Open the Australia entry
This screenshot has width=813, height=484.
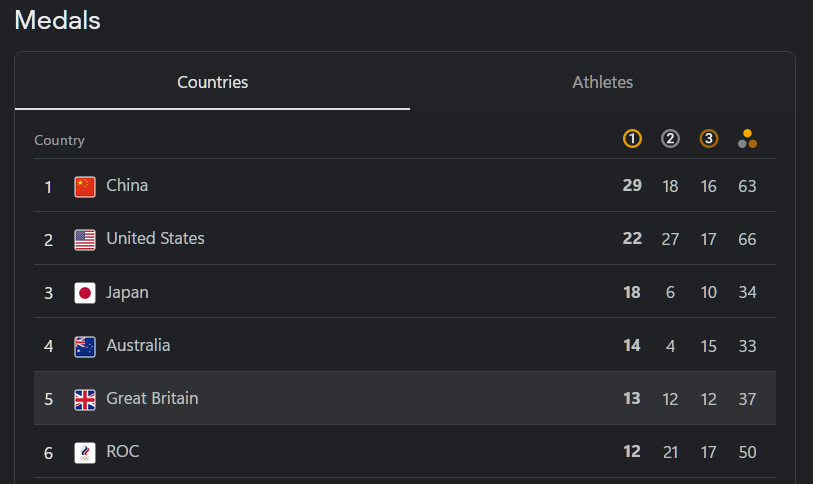click(x=405, y=345)
